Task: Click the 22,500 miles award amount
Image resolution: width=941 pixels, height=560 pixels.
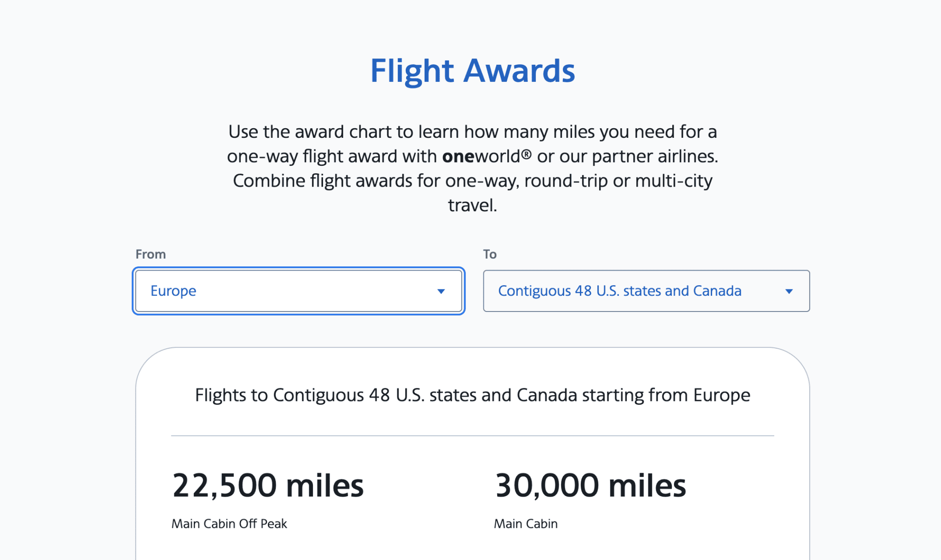Action: coord(267,485)
